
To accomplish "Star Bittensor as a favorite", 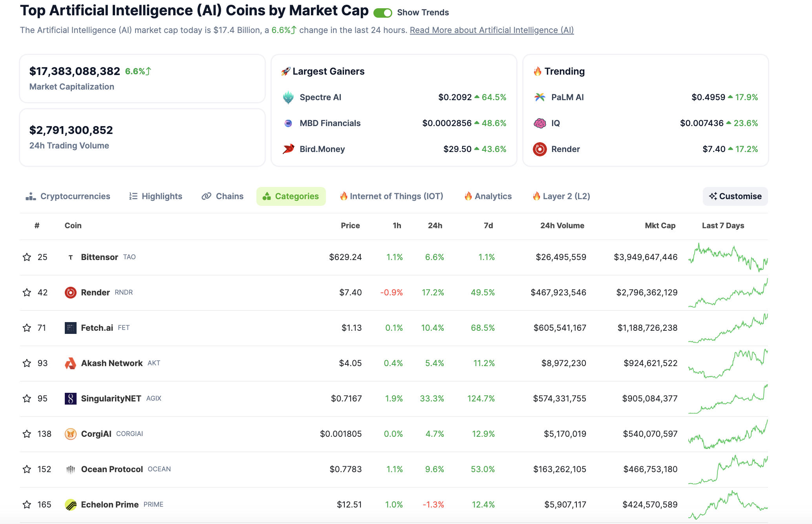I will coord(27,257).
